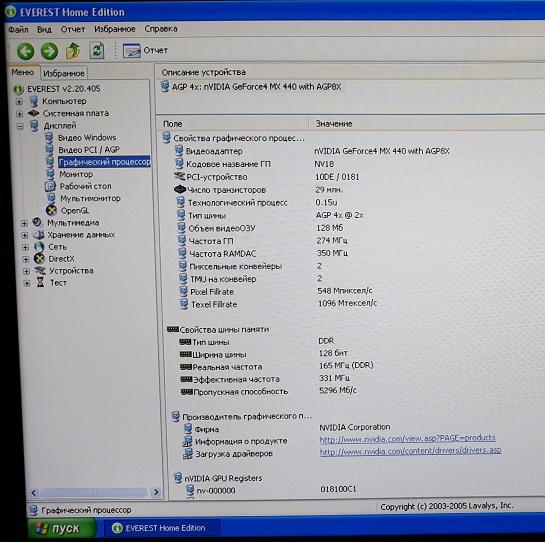The height and width of the screenshot is (542, 545).
Task: Select Рабочий стол tree item
Action: [86, 186]
